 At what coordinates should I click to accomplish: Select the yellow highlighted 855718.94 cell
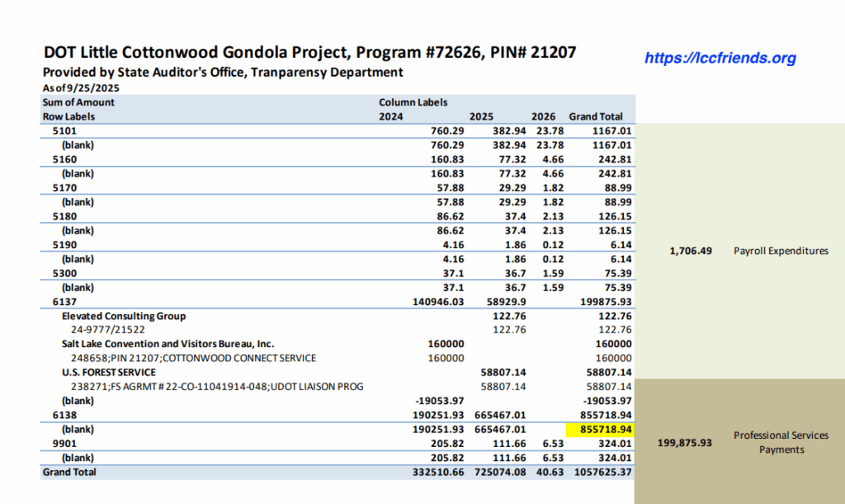pyautogui.click(x=599, y=431)
